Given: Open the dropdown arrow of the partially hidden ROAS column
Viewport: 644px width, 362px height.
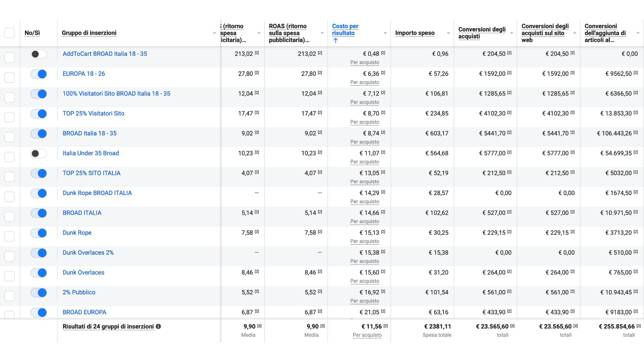Looking at the screenshot, I should (259, 33).
